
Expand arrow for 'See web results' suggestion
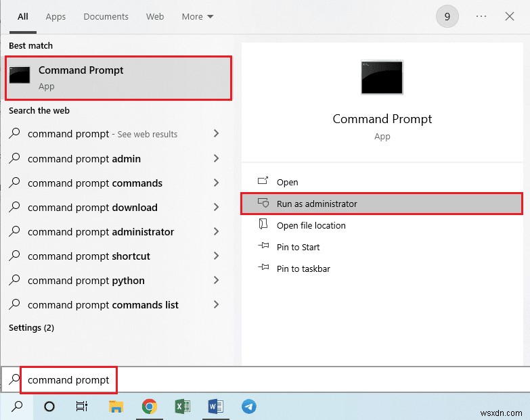[217, 133]
